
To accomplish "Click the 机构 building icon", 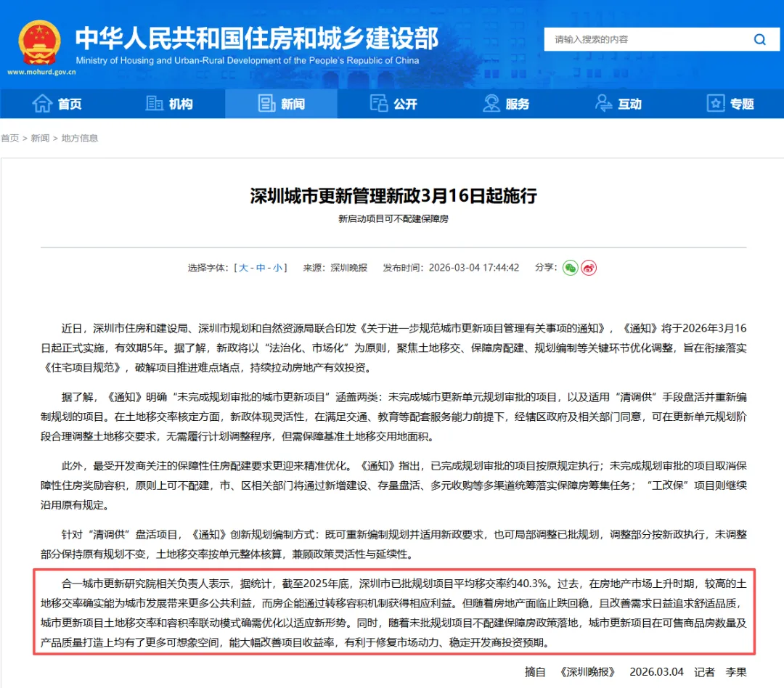I will (155, 104).
